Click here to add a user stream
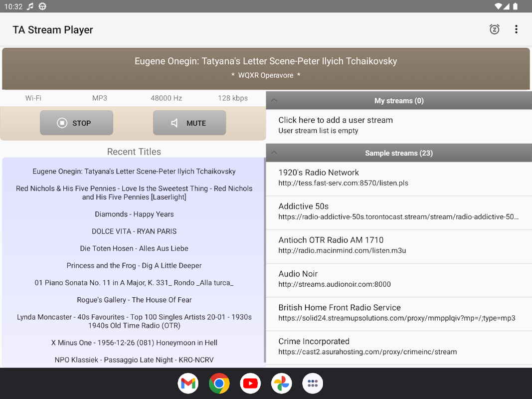Screen dimensions: 532x399 pos(335,125)
